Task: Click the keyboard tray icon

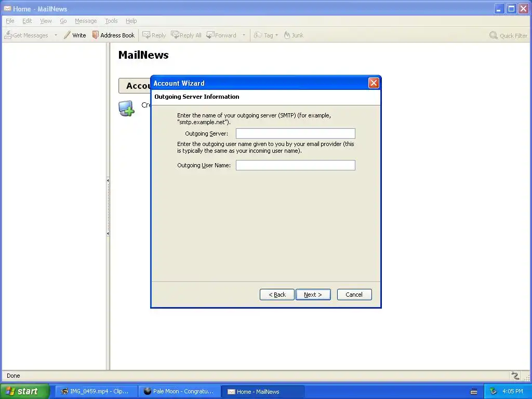Action: coord(474,392)
